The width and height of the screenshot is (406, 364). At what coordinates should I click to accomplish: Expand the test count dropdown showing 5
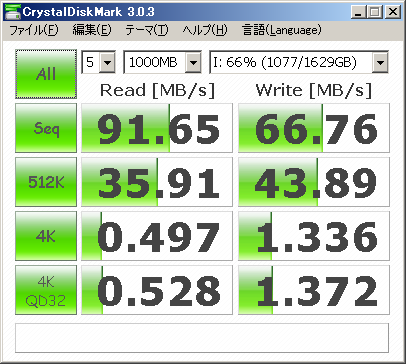point(107,62)
